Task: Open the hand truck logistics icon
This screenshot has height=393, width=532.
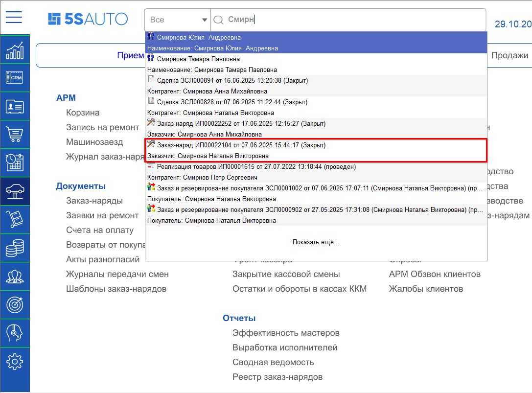Action: click(15, 219)
